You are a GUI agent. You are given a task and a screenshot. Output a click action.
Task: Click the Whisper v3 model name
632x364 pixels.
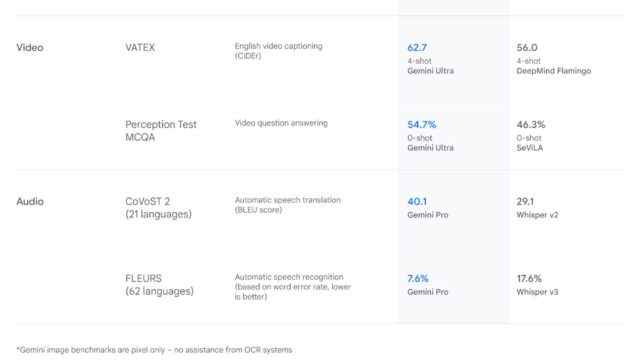coord(537,292)
